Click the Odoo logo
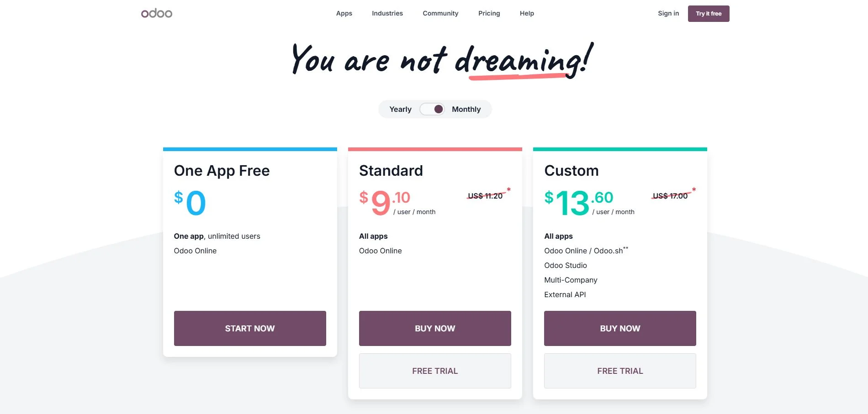The height and width of the screenshot is (414, 868). pyautogui.click(x=156, y=13)
